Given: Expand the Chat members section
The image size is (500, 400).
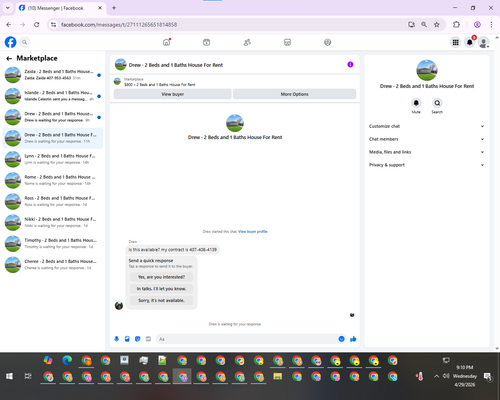Looking at the screenshot, I should point(427,139).
